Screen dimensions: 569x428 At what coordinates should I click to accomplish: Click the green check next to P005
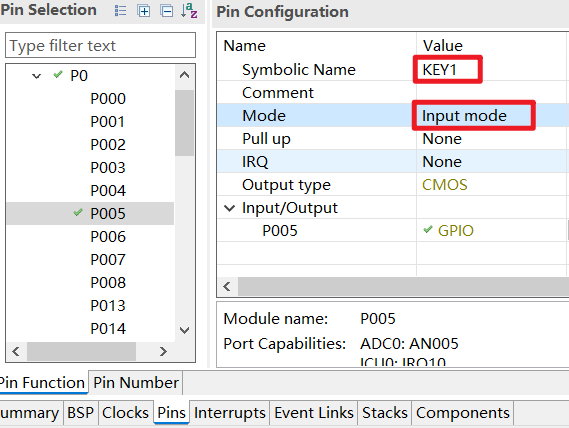point(78,212)
